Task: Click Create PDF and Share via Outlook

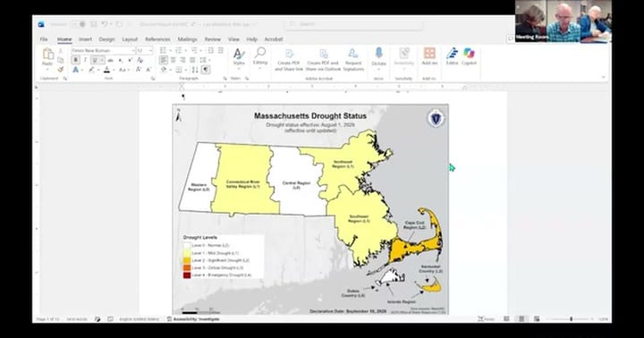Action: (323, 60)
